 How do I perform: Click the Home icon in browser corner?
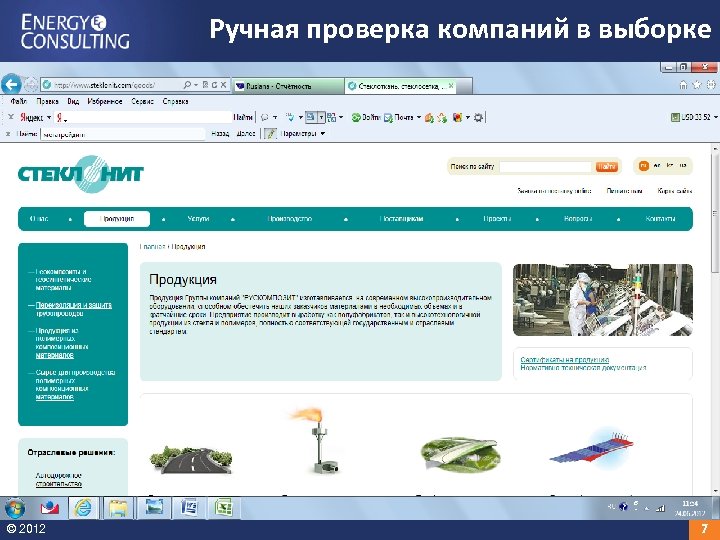click(683, 85)
